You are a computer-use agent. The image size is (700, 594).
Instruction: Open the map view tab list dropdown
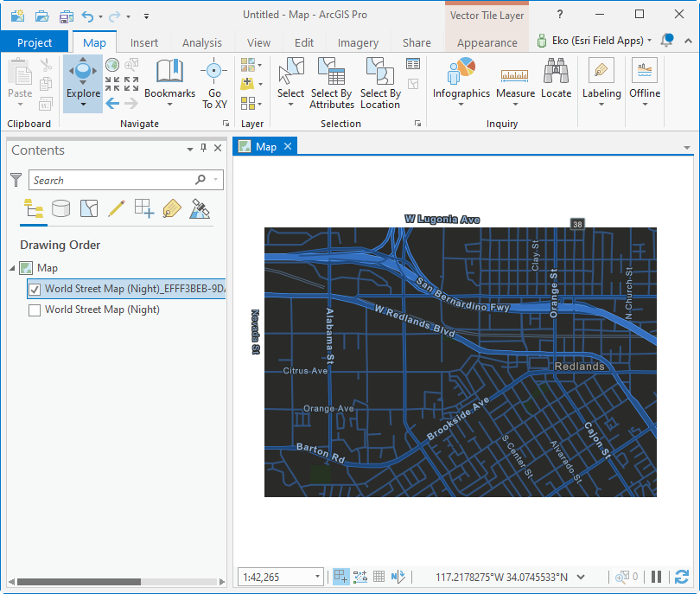pyautogui.click(x=687, y=147)
